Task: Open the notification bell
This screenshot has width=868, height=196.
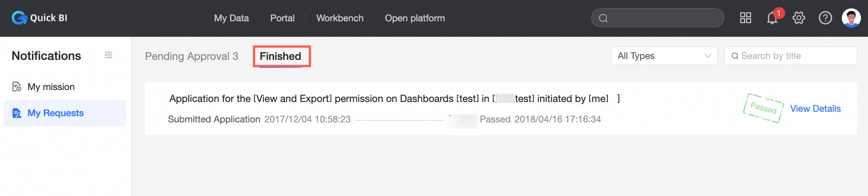Action: 772,18
